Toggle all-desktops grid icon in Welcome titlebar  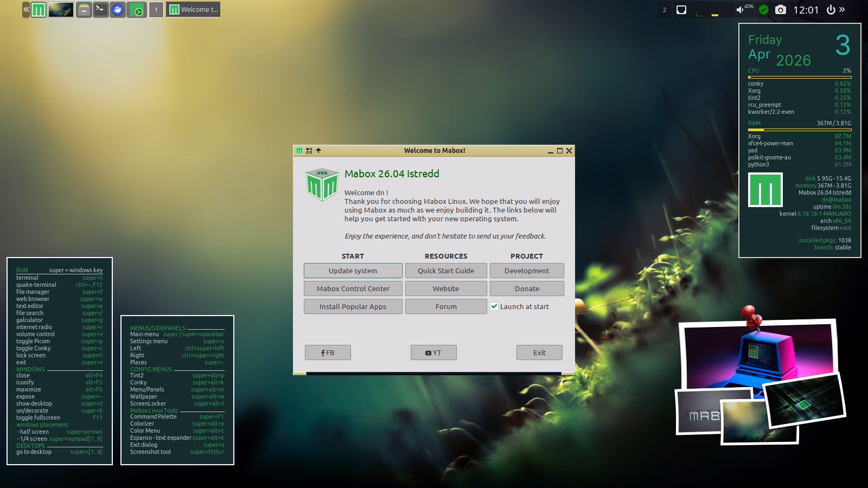[309, 151]
